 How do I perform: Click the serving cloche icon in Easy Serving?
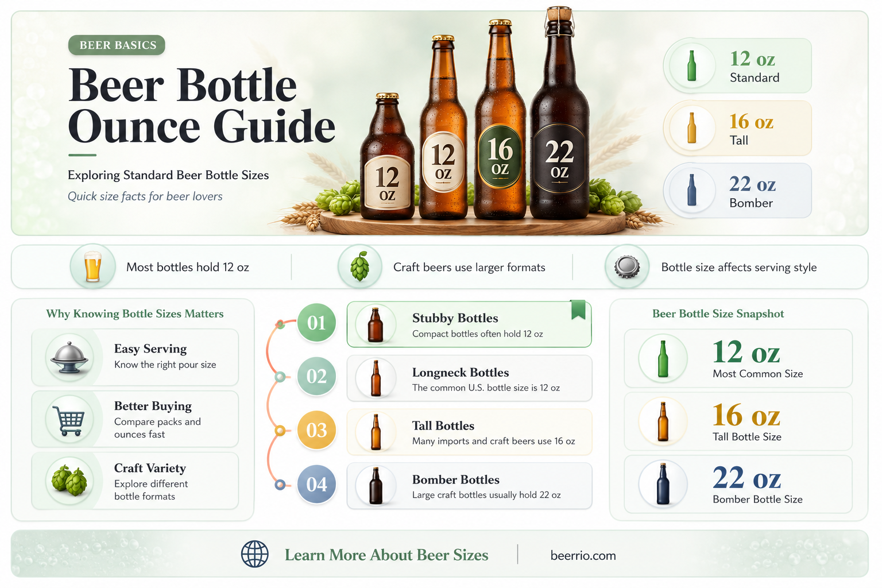point(69,357)
